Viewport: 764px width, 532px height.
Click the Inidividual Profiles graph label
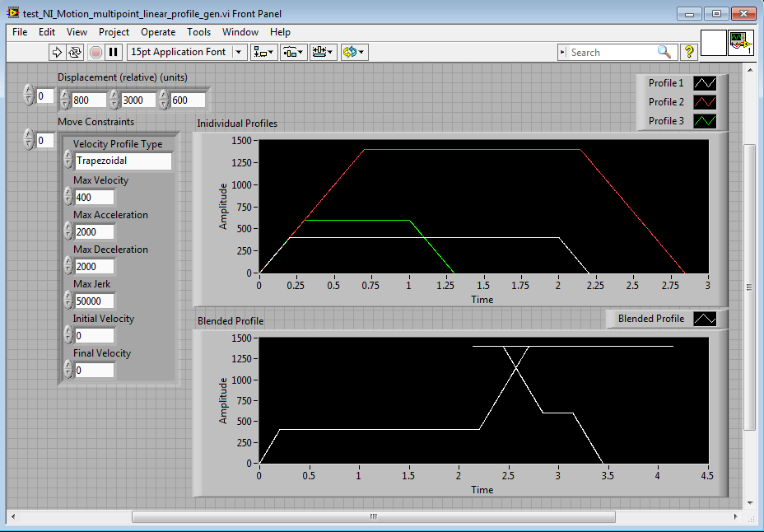coord(237,124)
